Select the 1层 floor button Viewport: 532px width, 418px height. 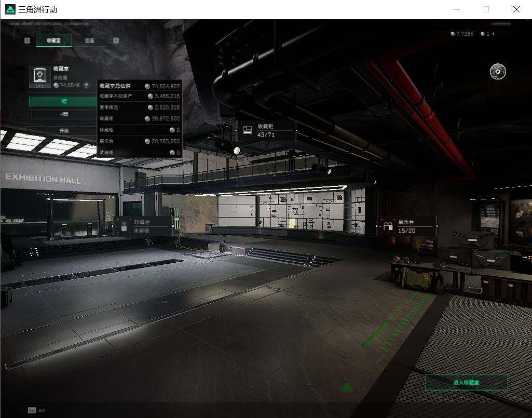[x=64, y=102]
